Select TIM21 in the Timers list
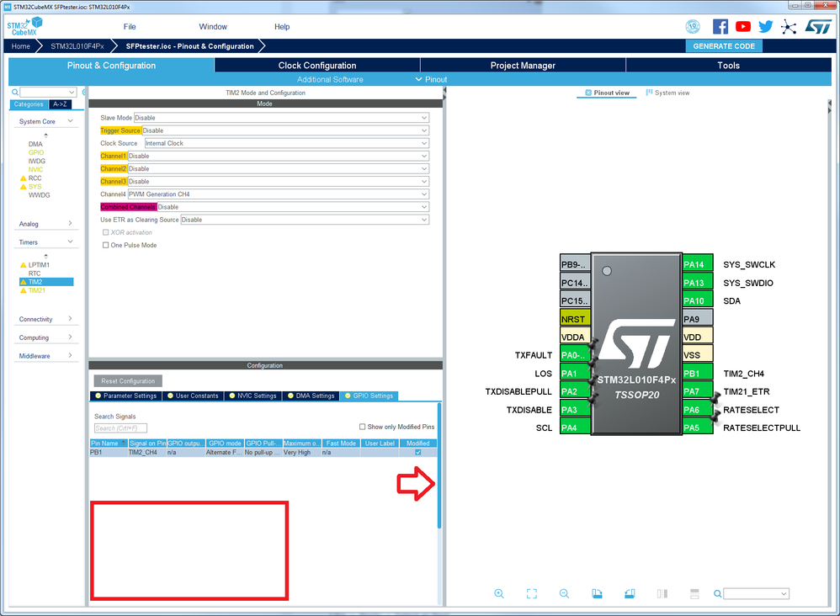The image size is (840, 616). coord(37,290)
